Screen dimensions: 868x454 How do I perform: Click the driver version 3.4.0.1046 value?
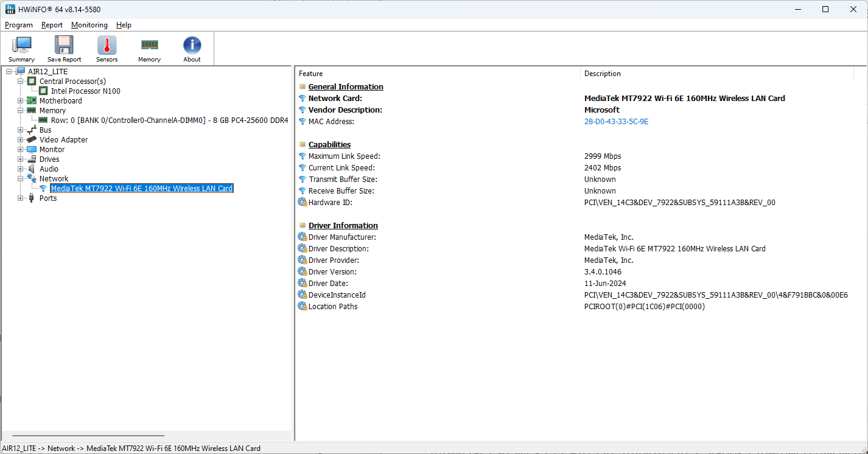tap(603, 272)
